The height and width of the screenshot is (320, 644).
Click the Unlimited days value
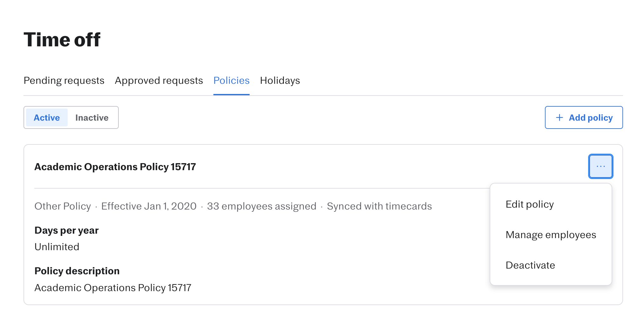pyautogui.click(x=57, y=247)
